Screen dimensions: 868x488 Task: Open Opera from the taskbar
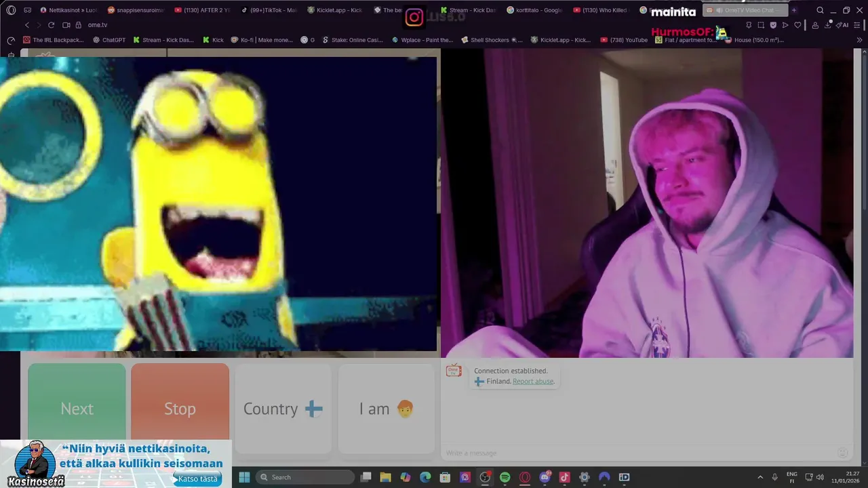(525, 477)
